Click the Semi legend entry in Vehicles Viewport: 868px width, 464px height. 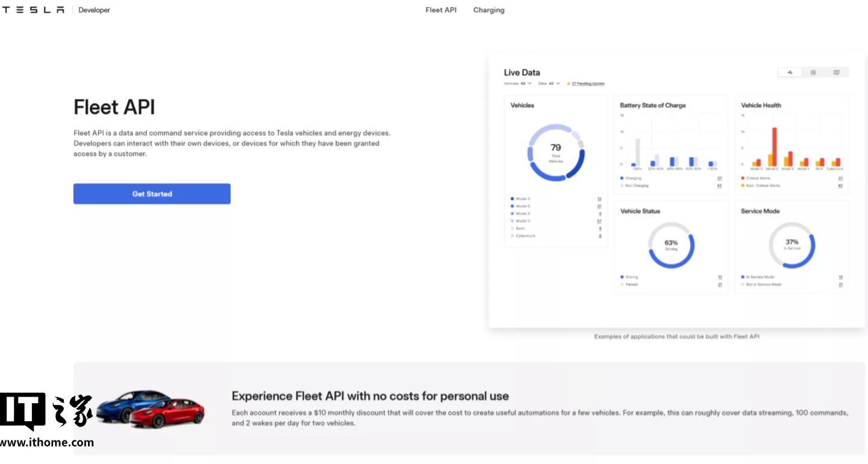point(518,228)
